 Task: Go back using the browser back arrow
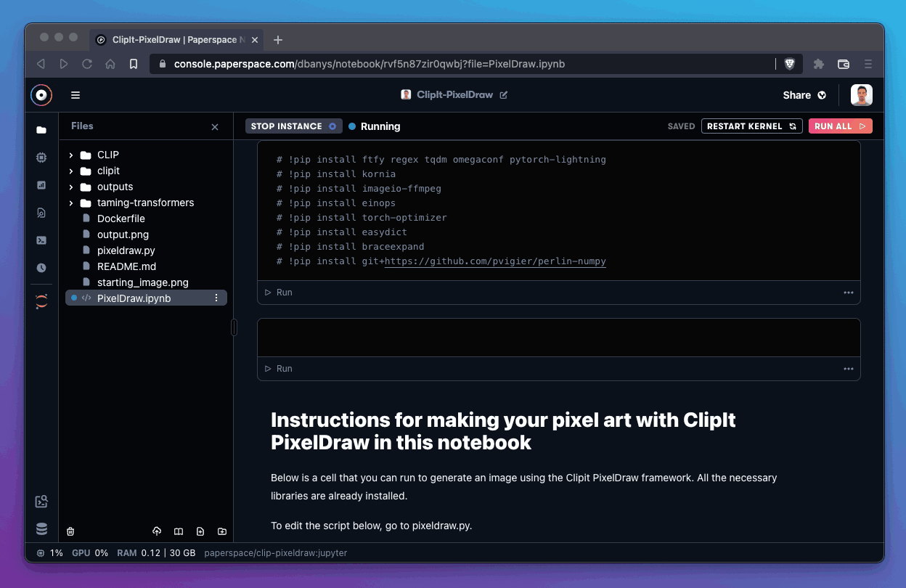tap(41, 64)
